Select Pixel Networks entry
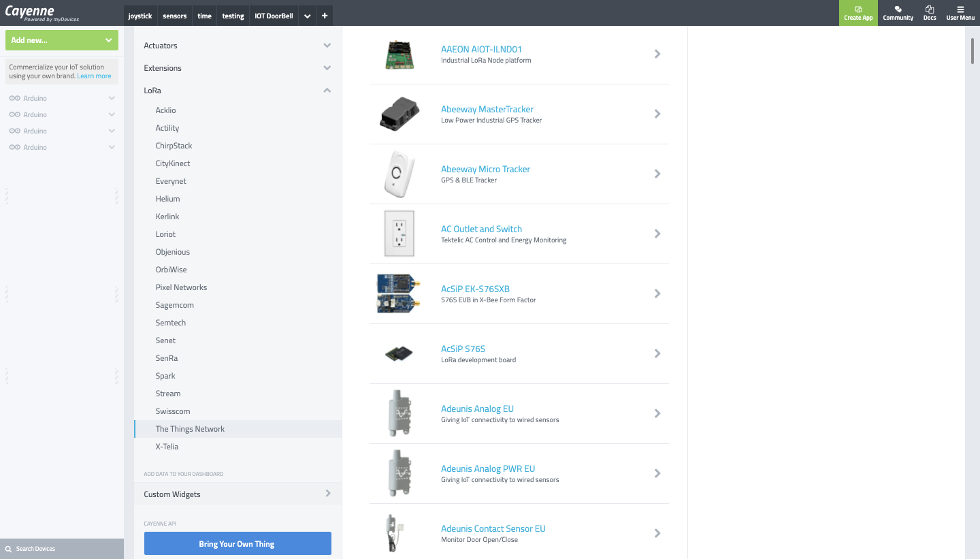 181,287
